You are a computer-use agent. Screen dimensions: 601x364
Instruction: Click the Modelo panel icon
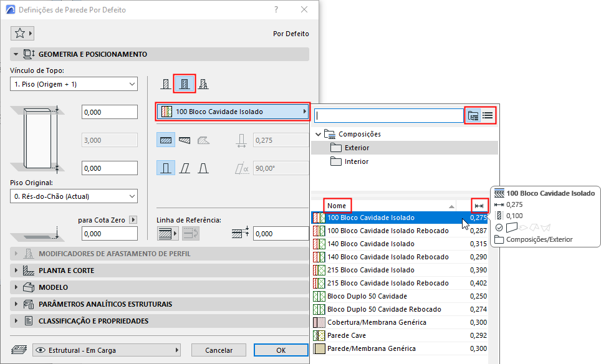click(29, 287)
